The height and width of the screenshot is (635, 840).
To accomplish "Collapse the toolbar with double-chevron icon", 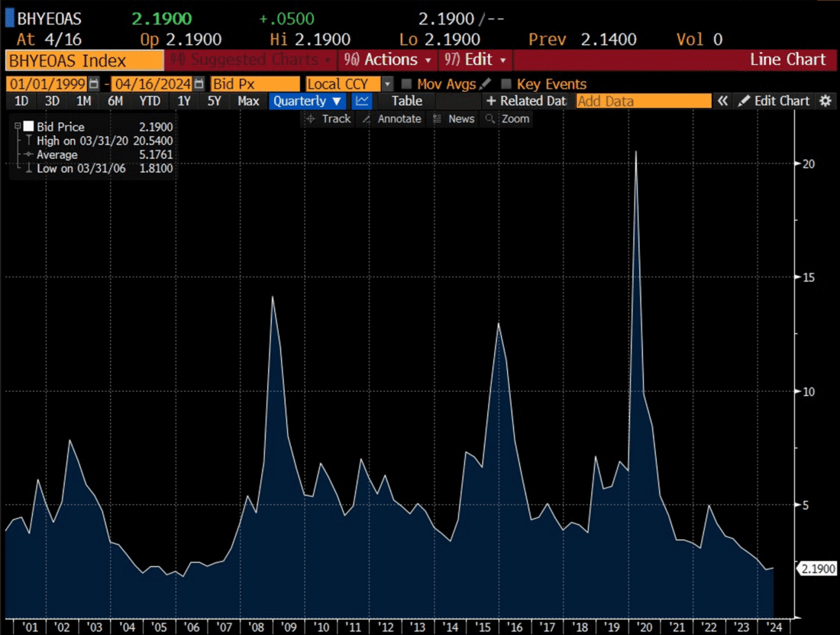I will pyautogui.click(x=722, y=101).
